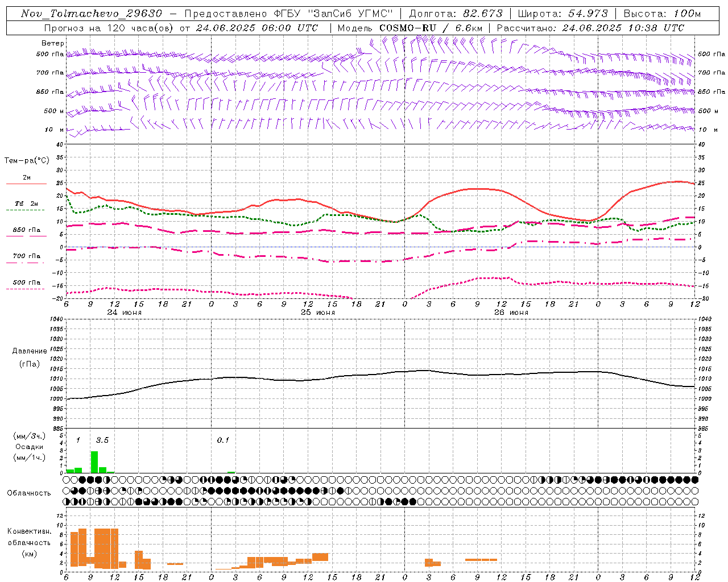
Task: Click the '(мм/1ч.)' precipitation unit label
Action: 30,458
